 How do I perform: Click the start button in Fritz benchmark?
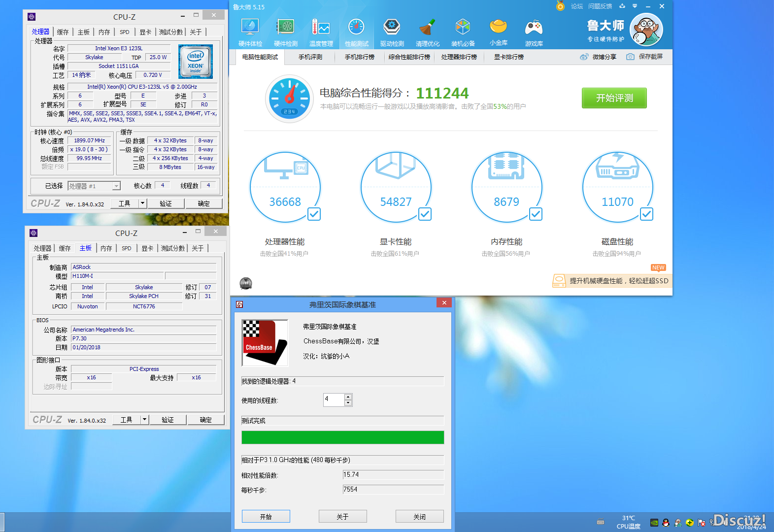tap(266, 516)
